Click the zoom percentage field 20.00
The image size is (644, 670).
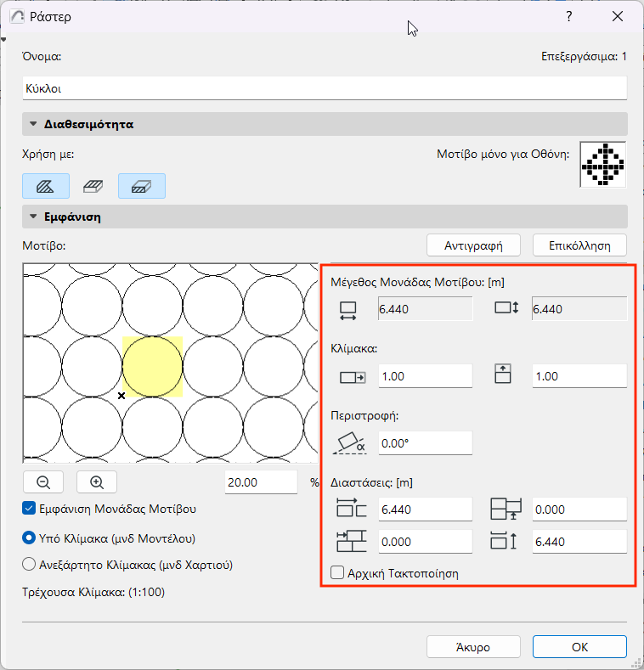point(261,482)
